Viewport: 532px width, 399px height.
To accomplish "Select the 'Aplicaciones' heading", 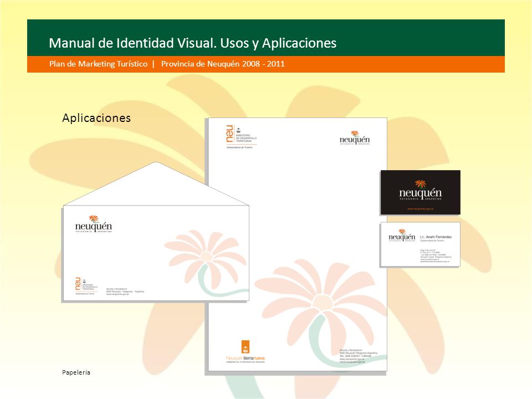I will click(x=96, y=117).
